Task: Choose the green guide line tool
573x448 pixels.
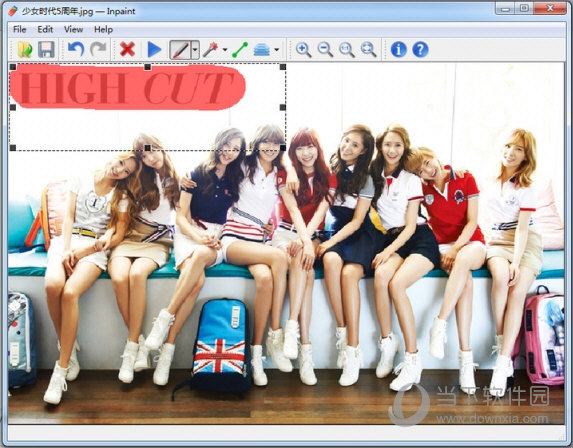Action: [x=240, y=49]
